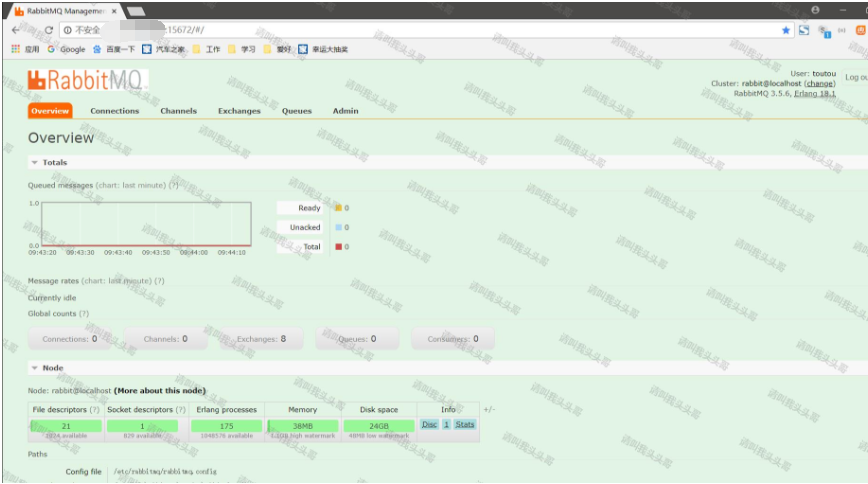Open help for Socket descriptors
This screenshot has width=868, height=484.
180,410
